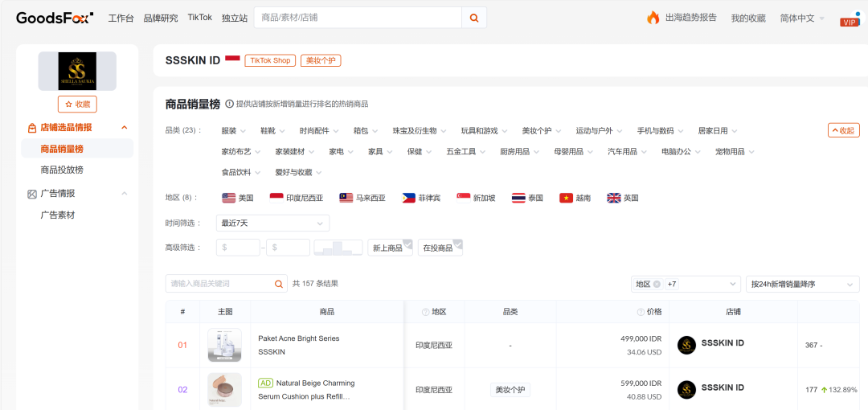Collapse the 广告情报 section
The image size is (868, 410).
coord(125,194)
